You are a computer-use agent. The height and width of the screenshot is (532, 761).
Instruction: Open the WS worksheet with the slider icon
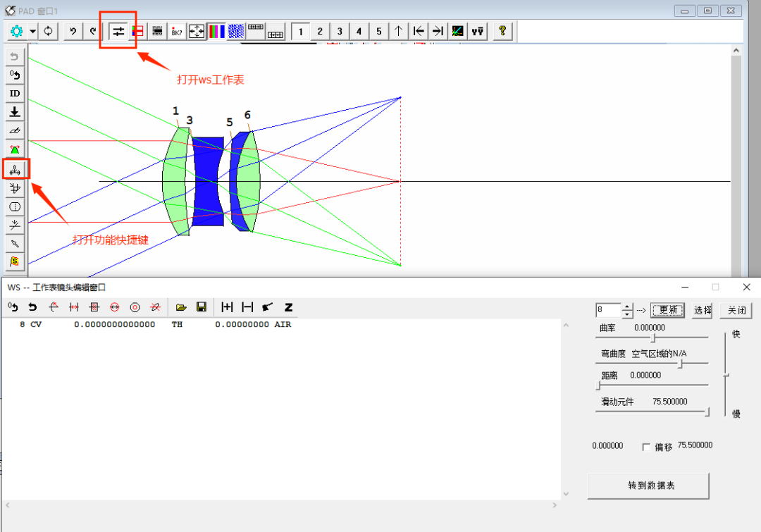pos(118,32)
